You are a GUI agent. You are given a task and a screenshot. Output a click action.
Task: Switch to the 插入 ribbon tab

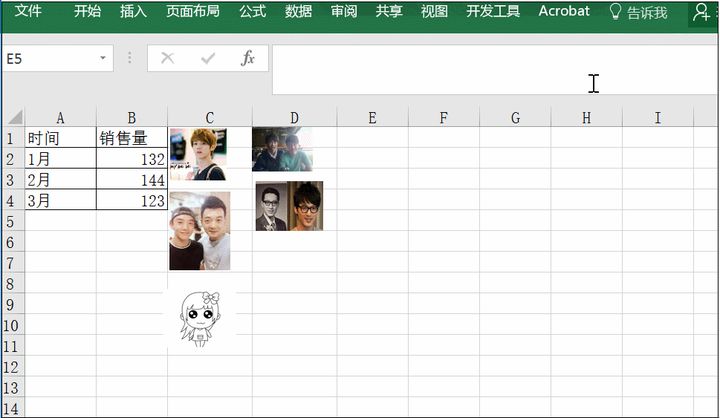(133, 12)
